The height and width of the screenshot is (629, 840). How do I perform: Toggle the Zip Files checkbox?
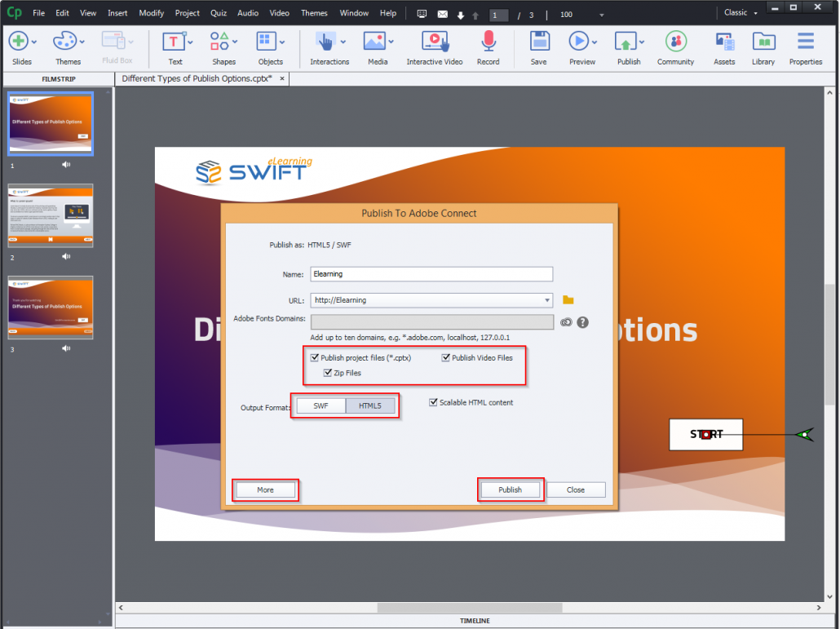coord(328,372)
